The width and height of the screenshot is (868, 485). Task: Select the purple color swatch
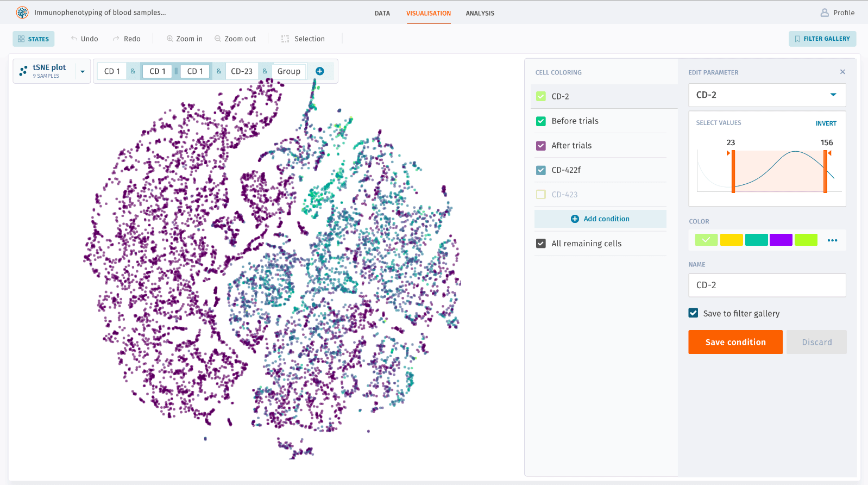781,240
